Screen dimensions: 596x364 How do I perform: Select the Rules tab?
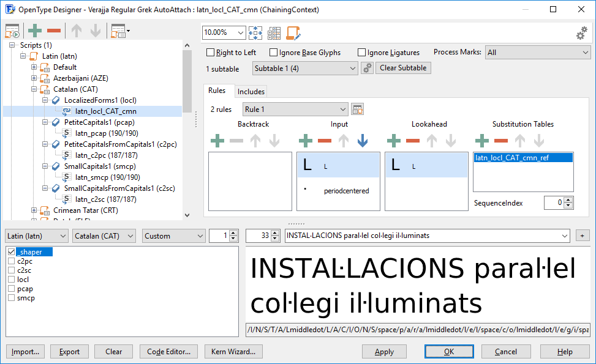[x=217, y=91]
